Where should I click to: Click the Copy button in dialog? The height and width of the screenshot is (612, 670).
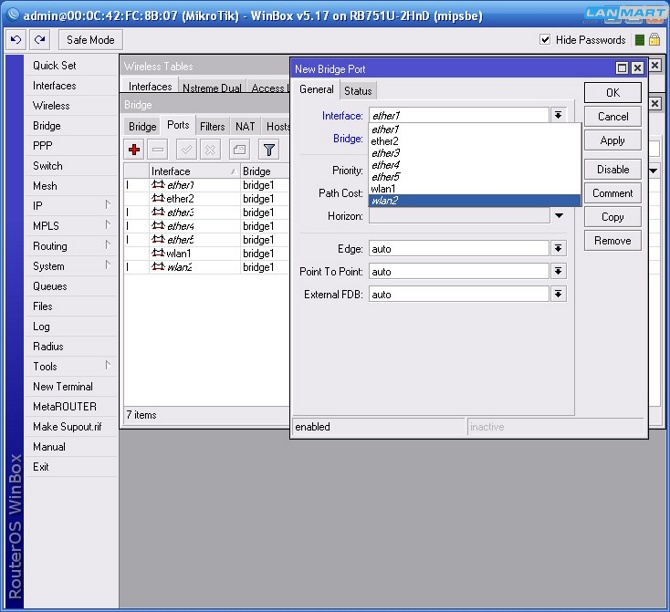pyautogui.click(x=613, y=217)
